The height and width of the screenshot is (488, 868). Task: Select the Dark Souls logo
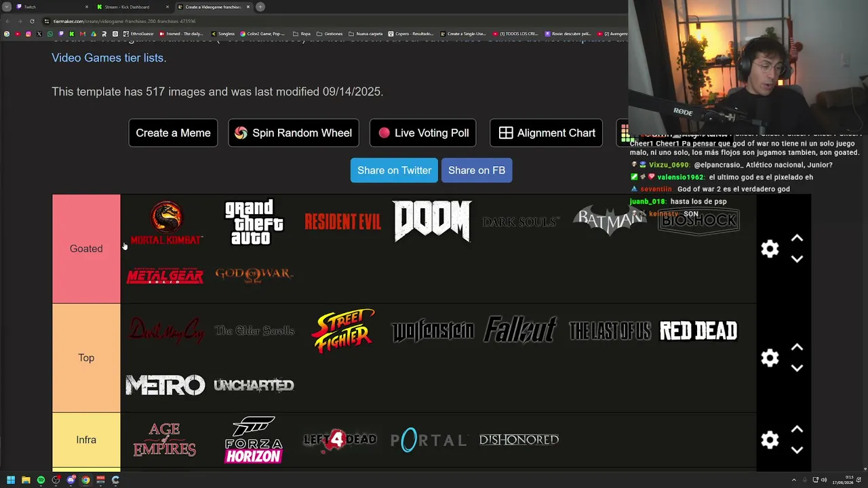[x=521, y=222]
